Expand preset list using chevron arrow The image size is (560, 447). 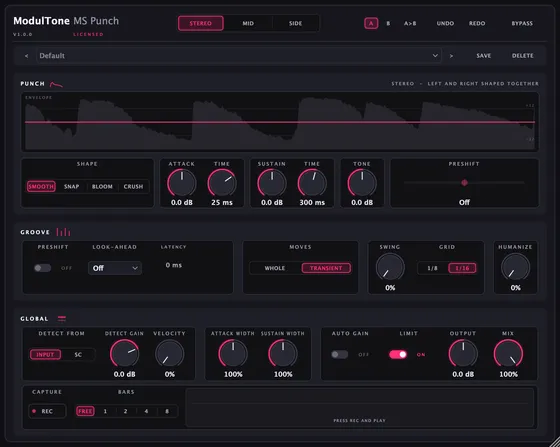[435, 56]
